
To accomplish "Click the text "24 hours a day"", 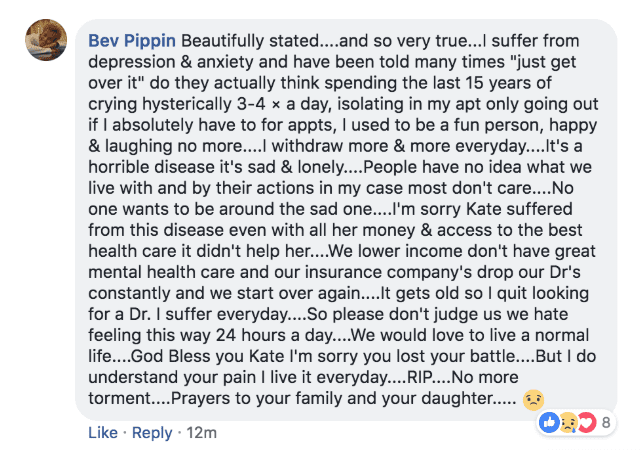I will tap(274, 335).
